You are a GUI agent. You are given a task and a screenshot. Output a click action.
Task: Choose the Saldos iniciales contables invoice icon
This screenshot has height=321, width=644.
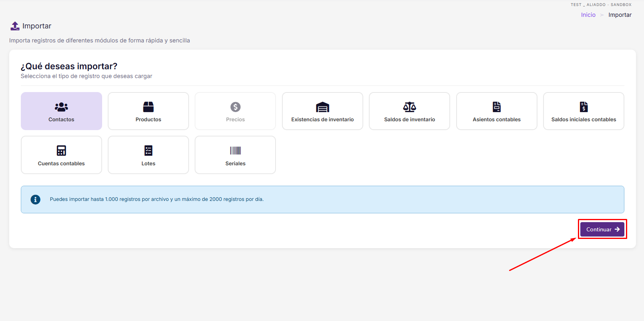coord(584,107)
